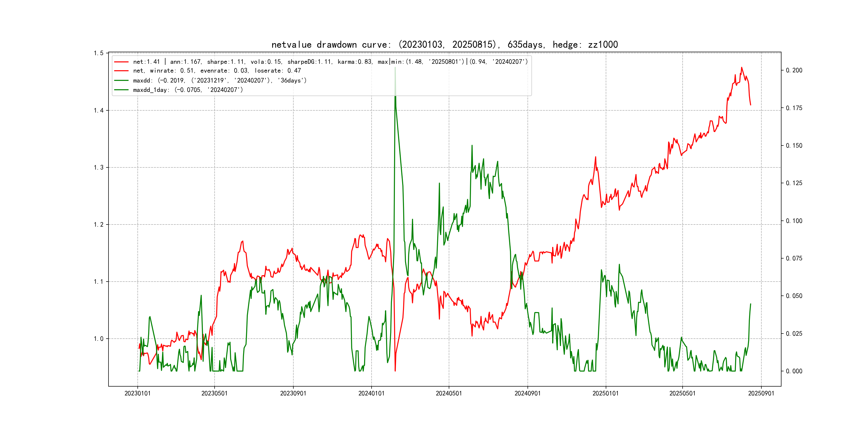
Task: Click the maxdd (-0.2019) legend label
Action: click(220, 81)
